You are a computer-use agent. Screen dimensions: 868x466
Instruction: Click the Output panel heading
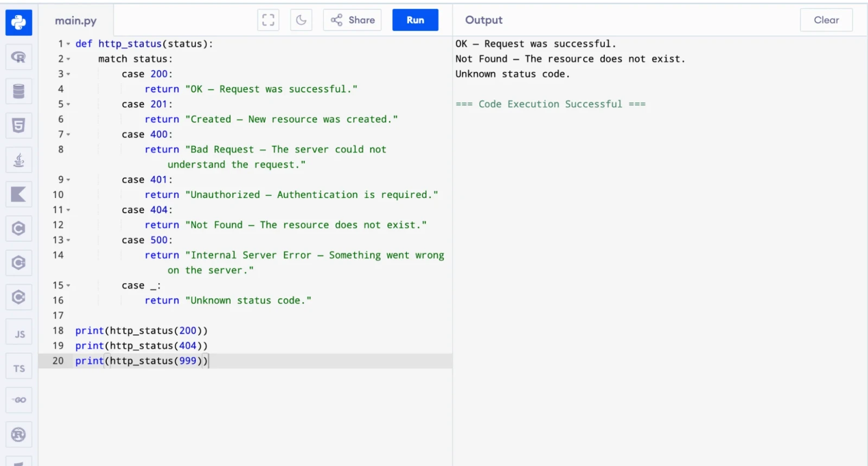coord(484,20)
